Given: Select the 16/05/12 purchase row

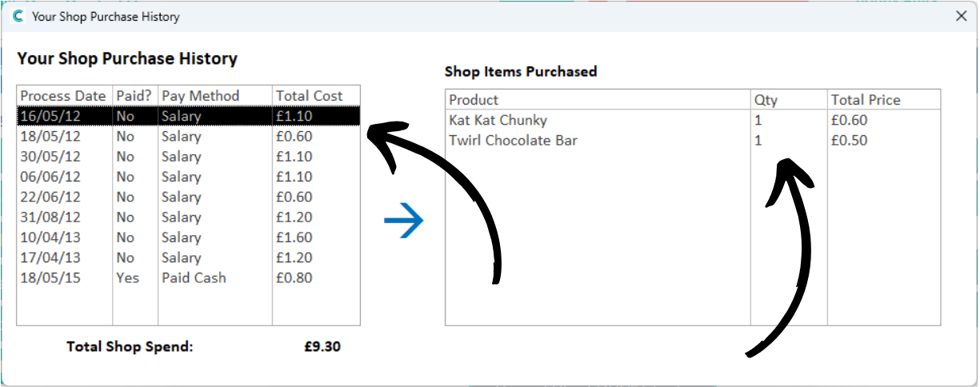Looking at the screenshot, I should (x=189, y=116).
